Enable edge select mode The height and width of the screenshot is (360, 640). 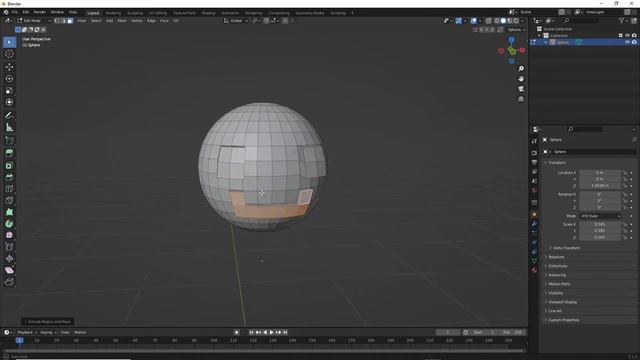click(x=64, y=21)
